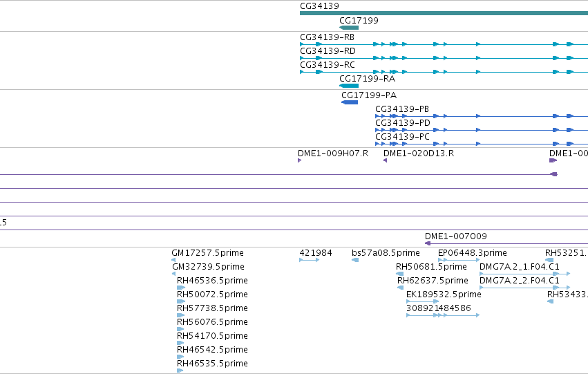Select the RH46535.5prime label

click(x=212, y=364)
